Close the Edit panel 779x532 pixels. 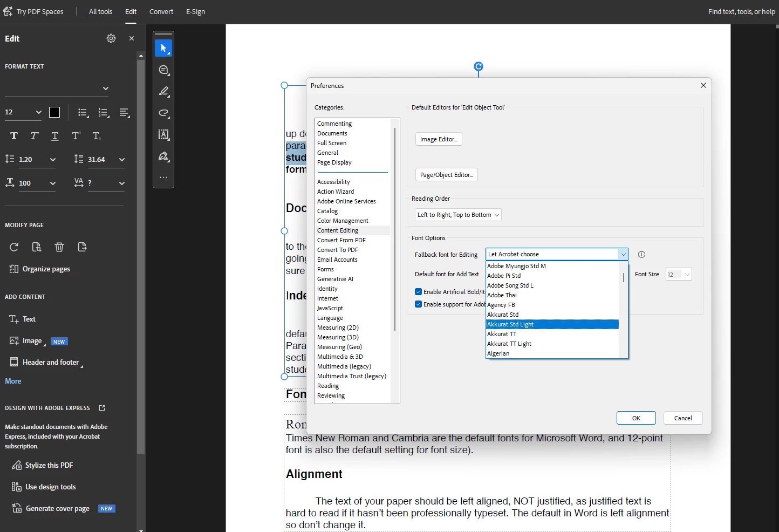tap(132, 38)
